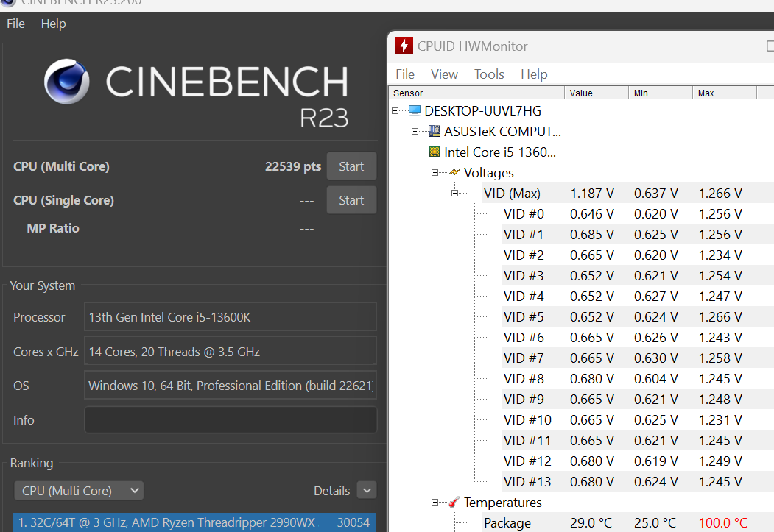Open HWMonitor Help menu
The height and width of the screenshot is (532, 774).
[534, 74]
